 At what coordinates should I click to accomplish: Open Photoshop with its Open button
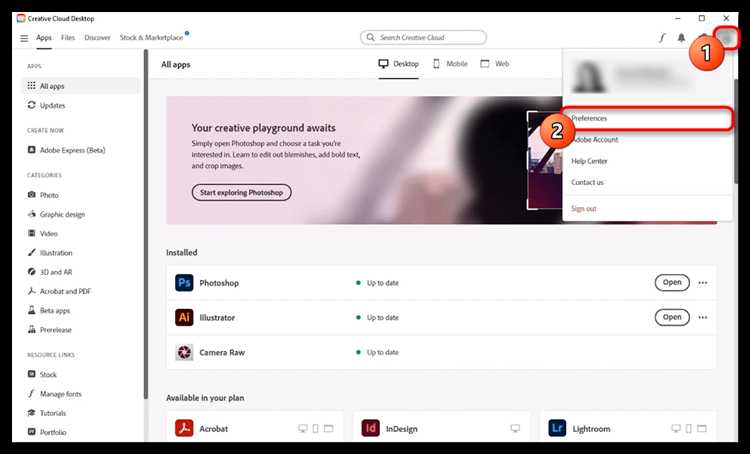click(x=672, y=283)
